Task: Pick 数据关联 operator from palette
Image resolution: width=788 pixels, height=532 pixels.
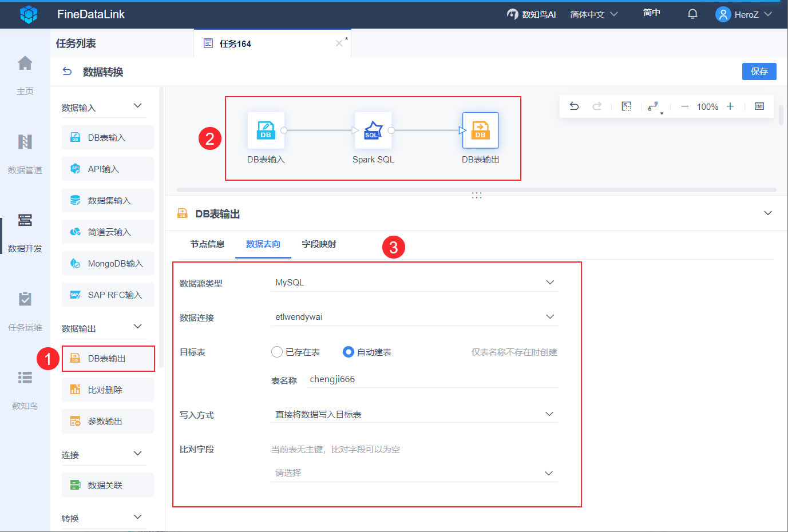Action: (108, 485)
